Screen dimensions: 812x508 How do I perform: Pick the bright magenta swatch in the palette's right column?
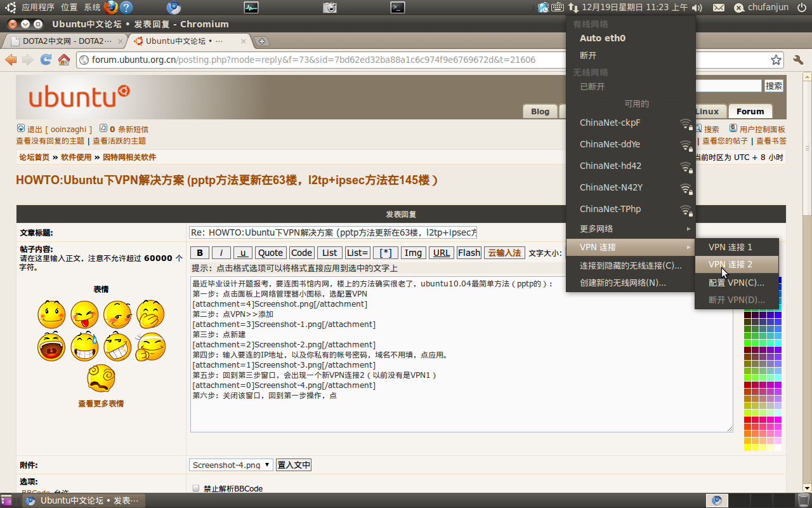click(778, 419)
